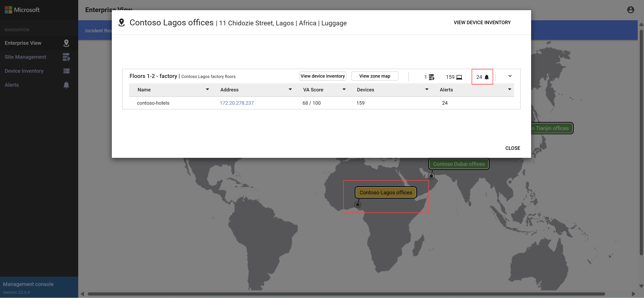Select the Contoso Tianjin offices map label
This screenshot has height=298, width=644.
tap(550, 128)
